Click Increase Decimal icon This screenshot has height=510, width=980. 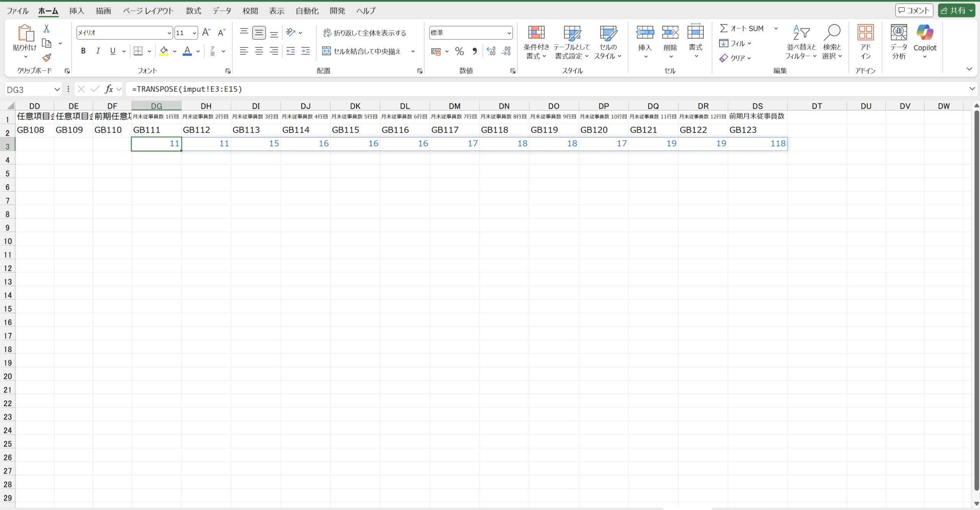point(491,51)
